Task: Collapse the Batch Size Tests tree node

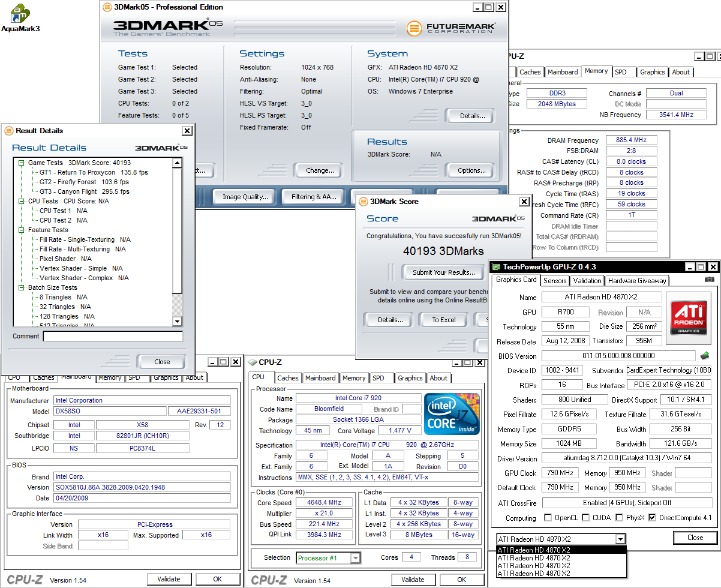Action: point(22,287)
